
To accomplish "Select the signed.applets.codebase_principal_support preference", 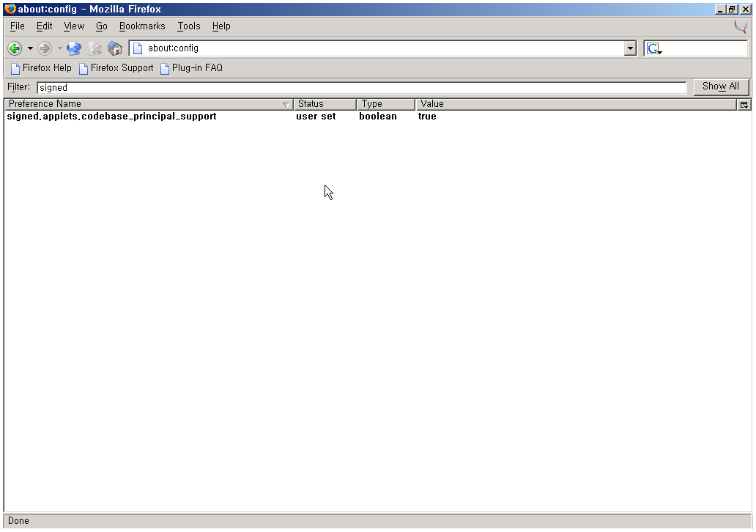I will tap(111, 117).
